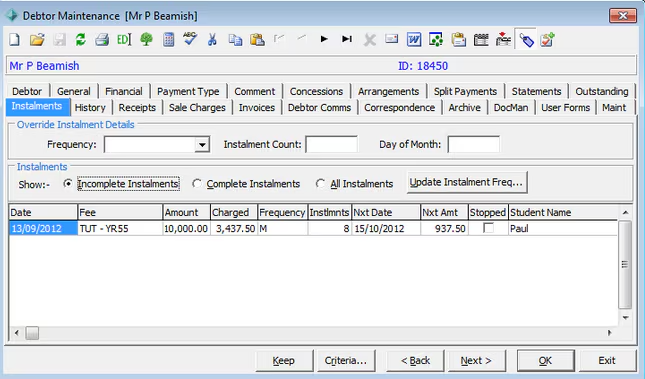The width and height of the screenshot is (645, 379).
Task: Click the greyed-out Save floppy disk icon
Action: pos(59,40)
